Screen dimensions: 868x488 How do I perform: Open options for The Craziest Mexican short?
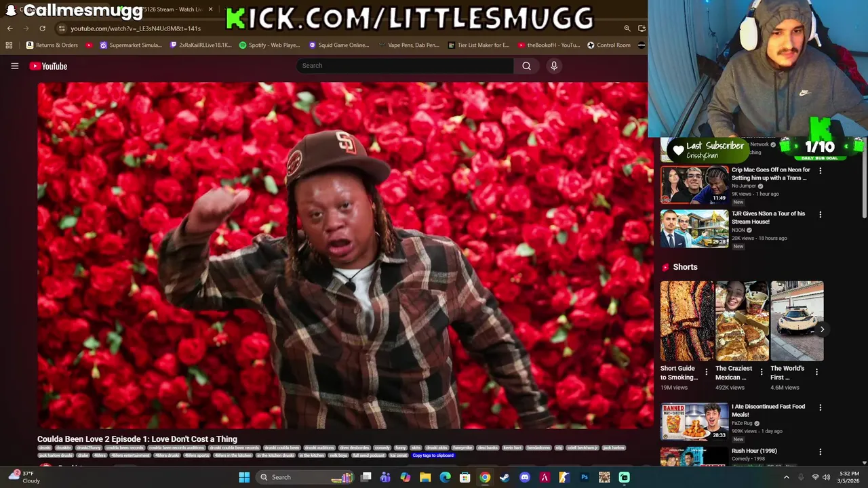pos(761,372)
